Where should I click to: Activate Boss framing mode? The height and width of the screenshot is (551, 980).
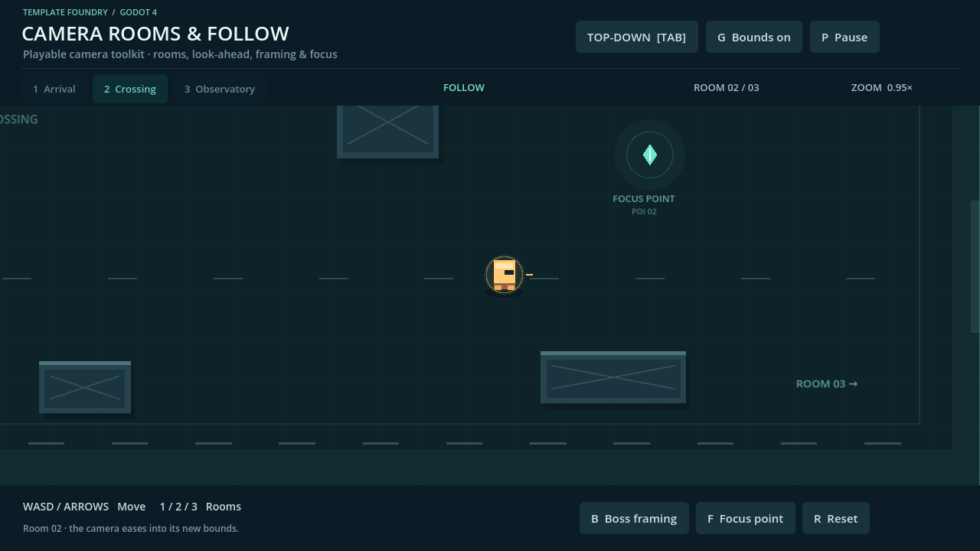click(x=634, y=518)
